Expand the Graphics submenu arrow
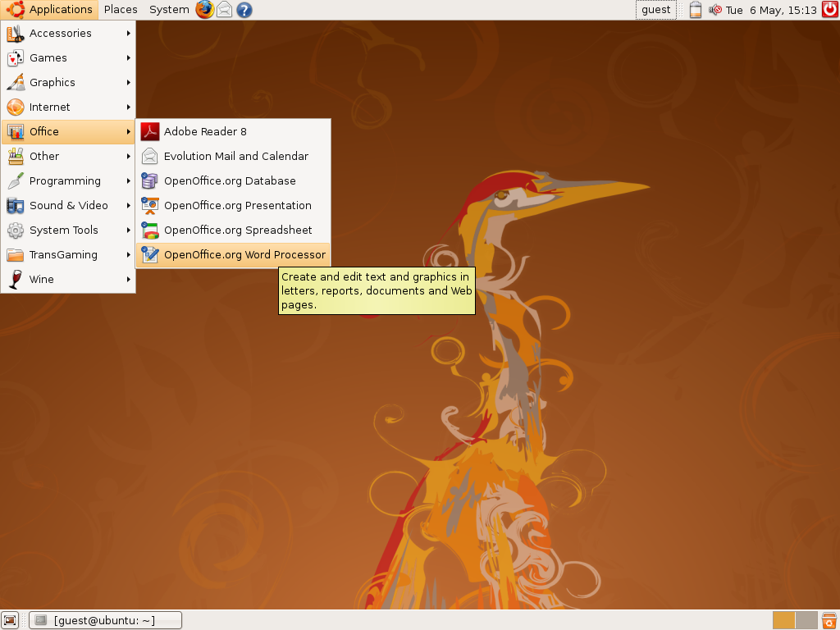840x630 pixels. tap(129, 83)
